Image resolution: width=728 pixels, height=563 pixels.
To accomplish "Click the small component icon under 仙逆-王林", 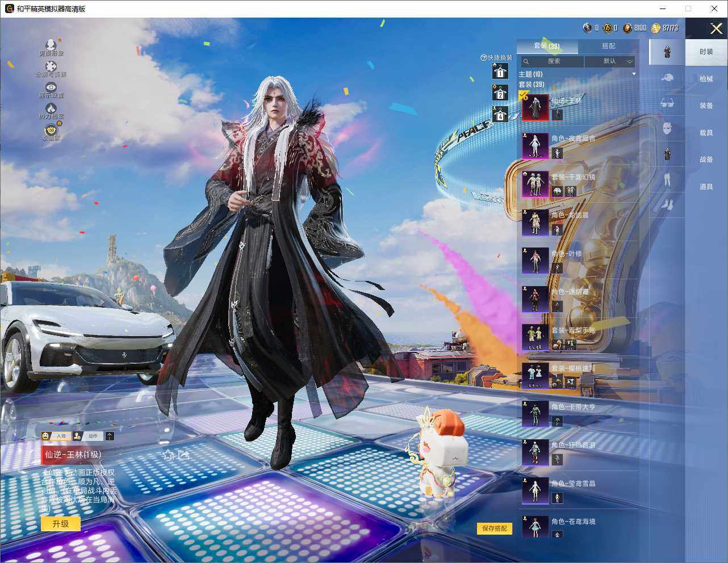I will [x=557, y=115].
